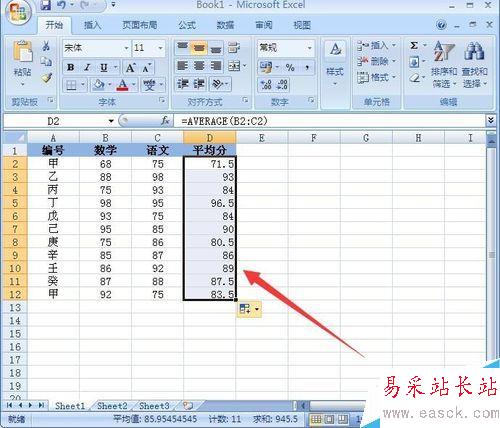Save the workbook via quick access toolbar
This screenshot has height=428, width=500.
coord(46,5)
